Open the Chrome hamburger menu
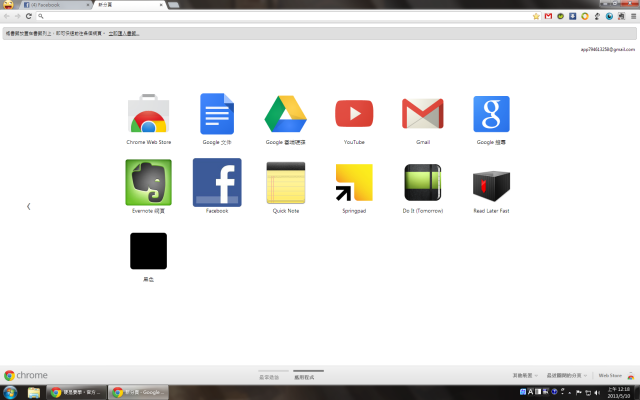 tap(633, 16)
